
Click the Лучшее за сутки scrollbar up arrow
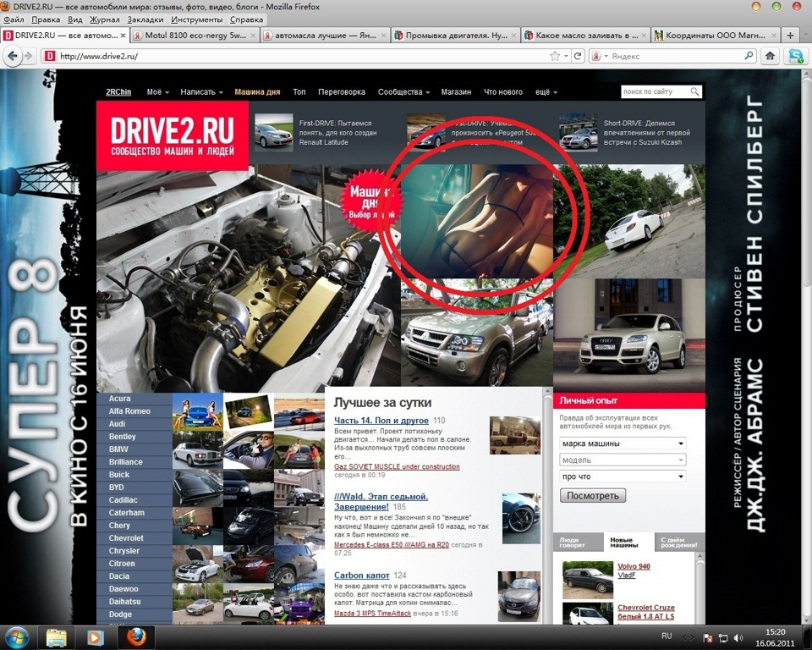point(548,393)
